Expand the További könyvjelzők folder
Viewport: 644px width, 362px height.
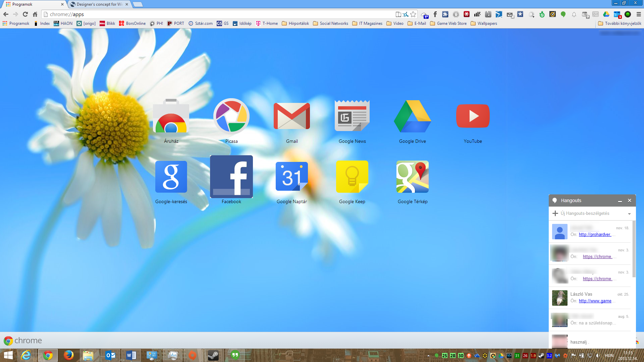coord(620,23)
